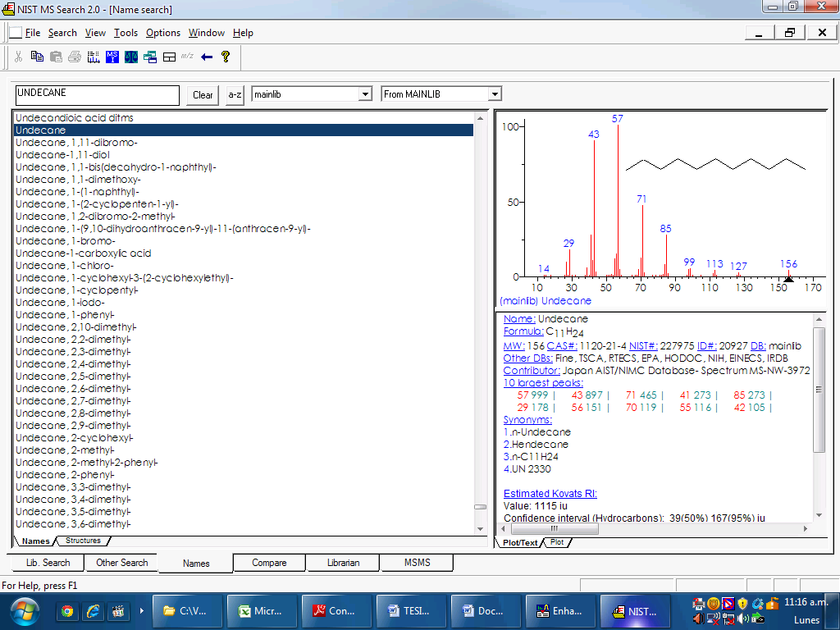The width and height of the screenshot is (840, 630).
Task: Click the taskbar clock showing 11:16 a.m.
Action: point(806,602)
